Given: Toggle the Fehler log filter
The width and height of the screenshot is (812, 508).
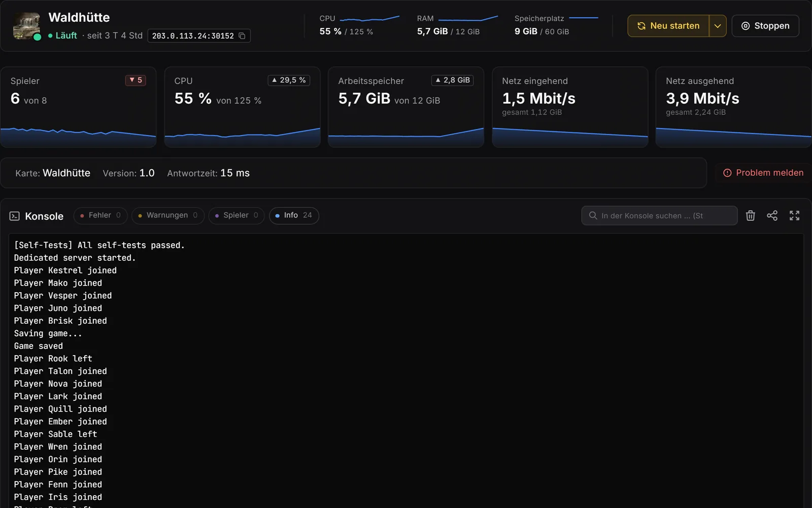Looking at the screenshot, I should coord(100,215).
